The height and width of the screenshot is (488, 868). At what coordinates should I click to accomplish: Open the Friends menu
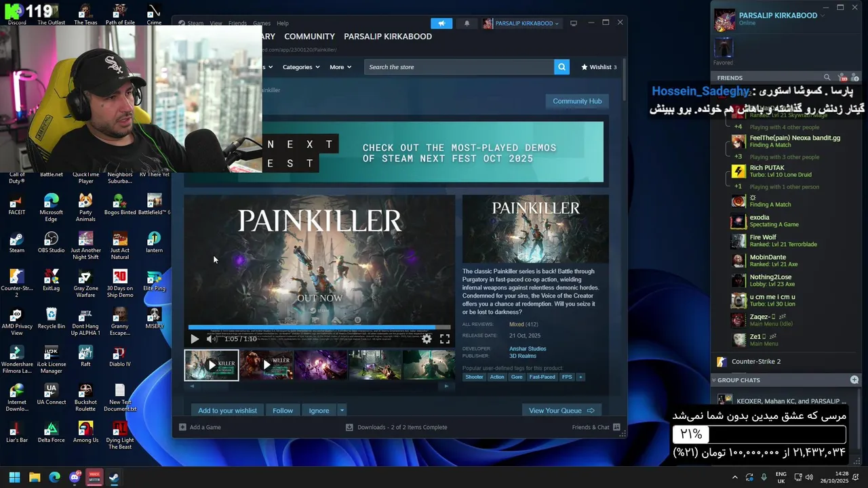[x=237, y=23]
